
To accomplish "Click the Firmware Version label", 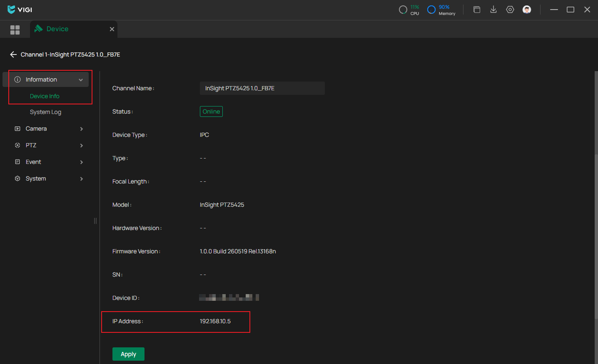I will (x=136, y=251).
